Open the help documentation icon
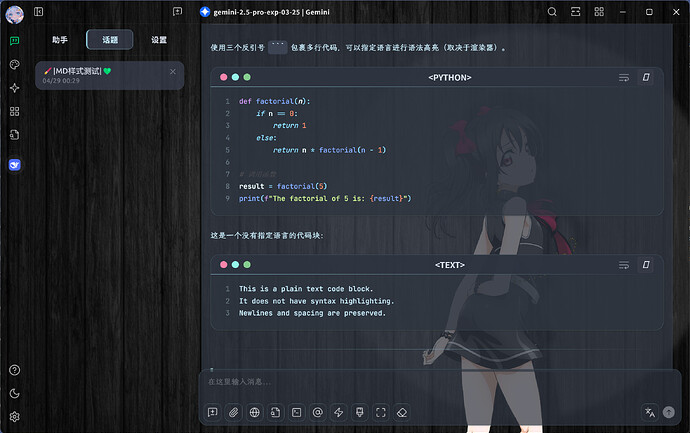 tap(15, 370)
